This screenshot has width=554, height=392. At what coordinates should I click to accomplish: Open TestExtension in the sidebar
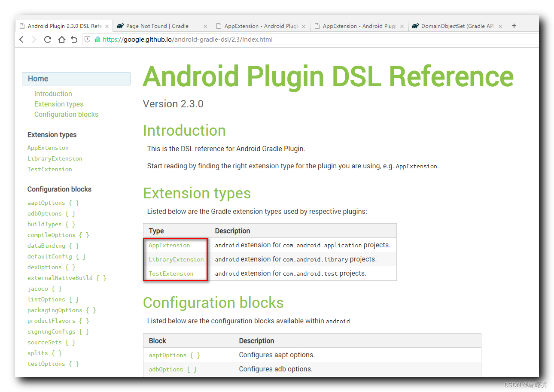(x=50, y=169)
